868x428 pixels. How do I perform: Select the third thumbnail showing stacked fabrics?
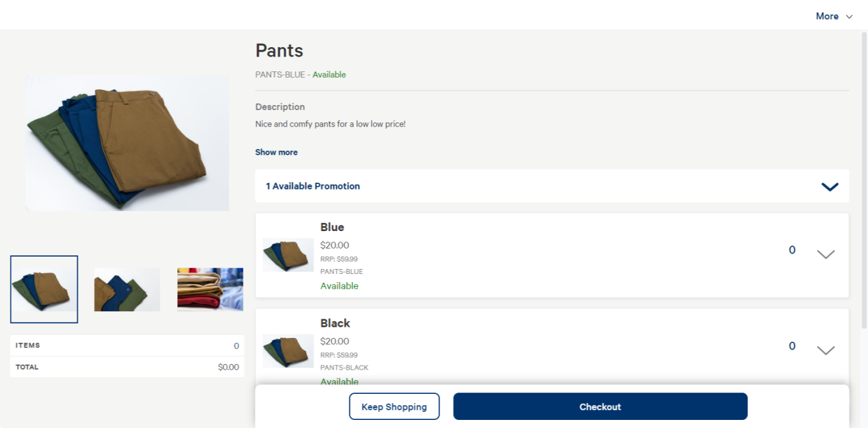tap(210, 289)
